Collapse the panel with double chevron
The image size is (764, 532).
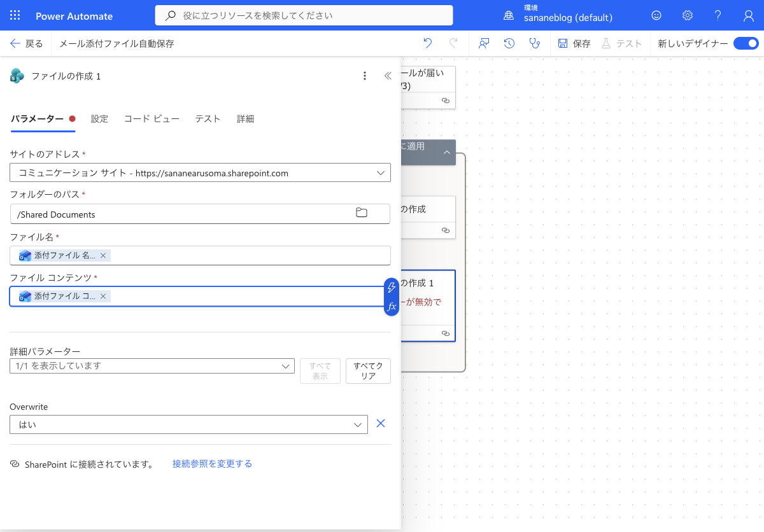pos(388,76)
